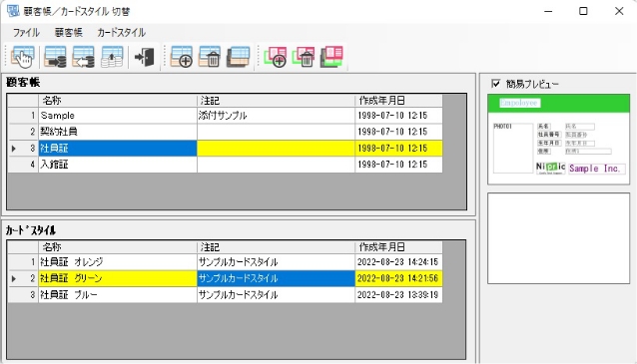Click the export customer book database icon
Screen dimensions: 637x364
tap(55, 57)
